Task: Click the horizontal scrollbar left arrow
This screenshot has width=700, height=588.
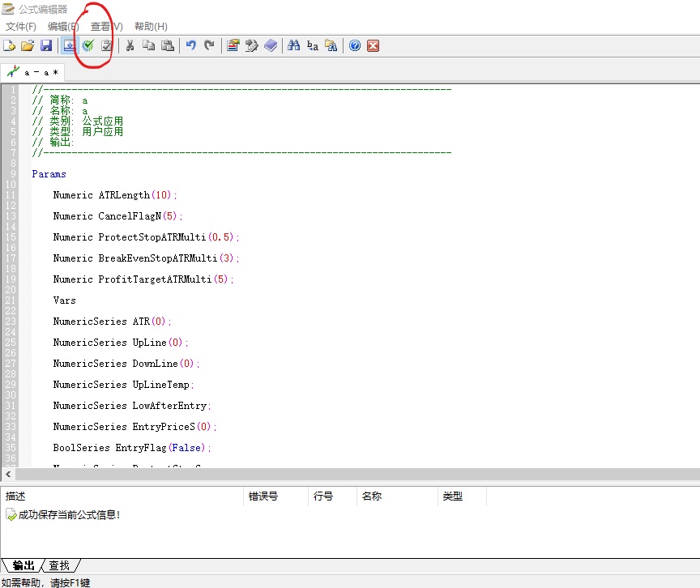Action: (8, 475)
